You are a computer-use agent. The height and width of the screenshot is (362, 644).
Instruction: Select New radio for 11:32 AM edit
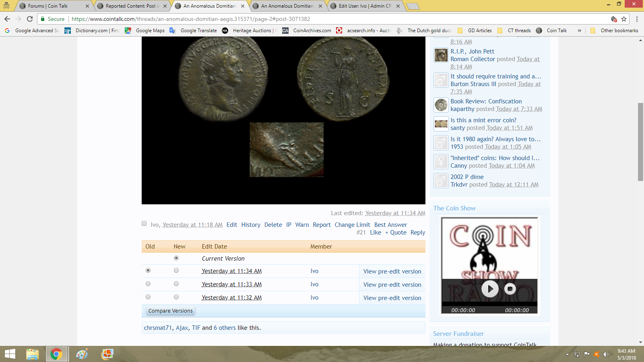176,297
